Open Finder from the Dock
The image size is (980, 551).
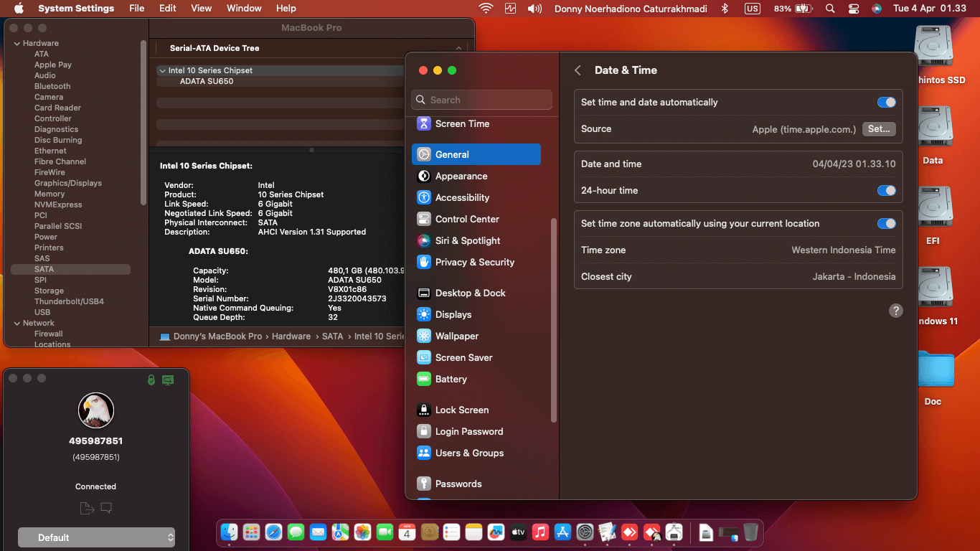click(230, 532)
